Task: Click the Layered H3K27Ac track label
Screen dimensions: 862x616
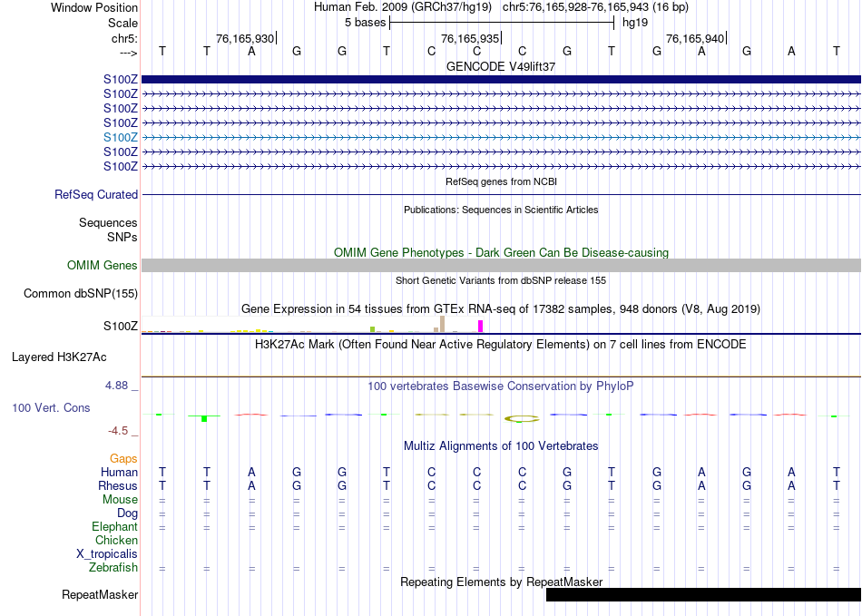Action: 59,357
